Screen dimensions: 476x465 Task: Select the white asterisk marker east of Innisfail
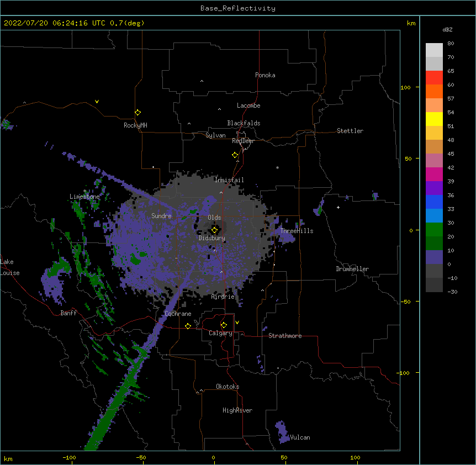click(277, 167)
